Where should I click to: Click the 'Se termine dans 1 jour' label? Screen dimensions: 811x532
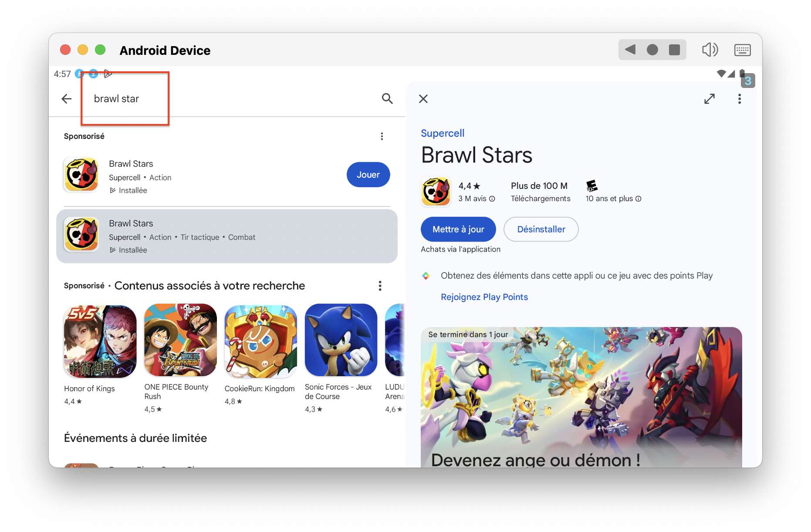pyautogui.click(x=468, y=334)
